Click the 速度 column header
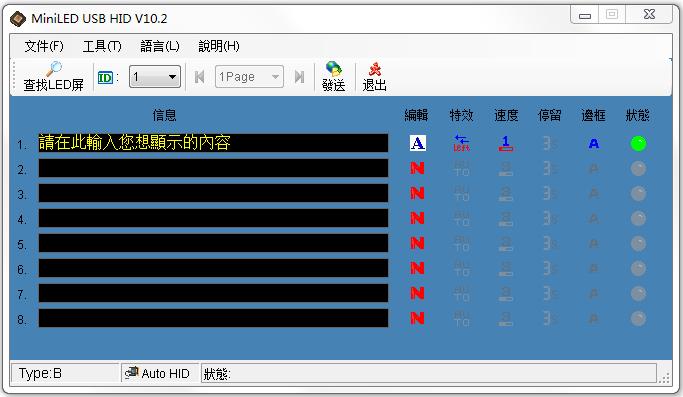This screenshot has width=683, height=397. [x=506, y=115]
